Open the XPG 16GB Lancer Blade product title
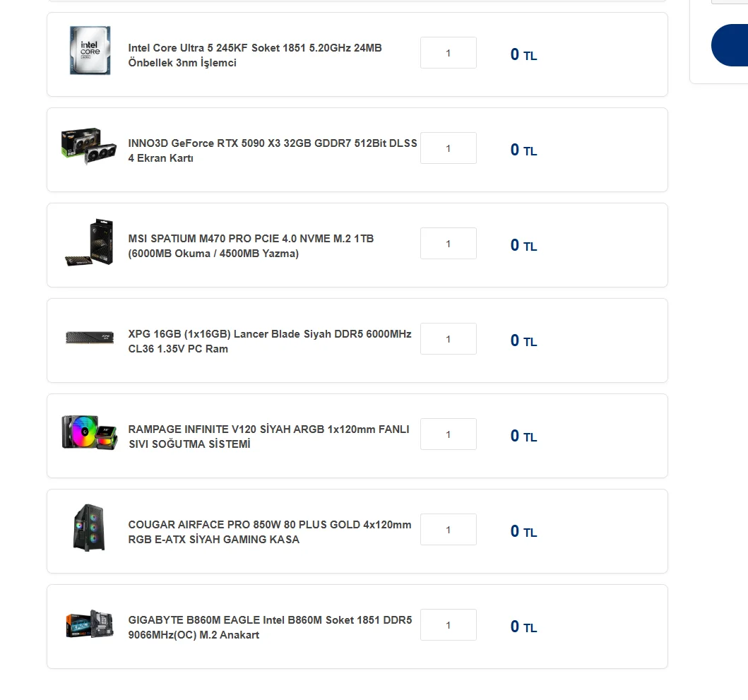This screenshot has height=700, width=748. (x=270, y=341)
